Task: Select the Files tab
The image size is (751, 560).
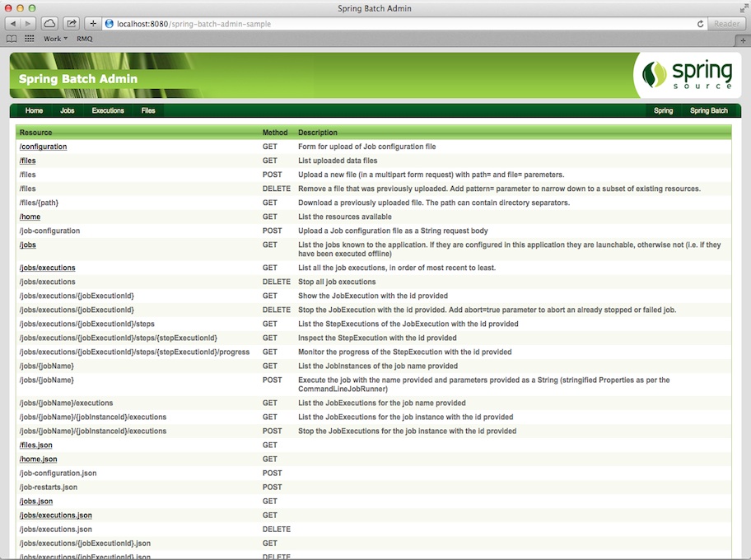Action: 147,110
